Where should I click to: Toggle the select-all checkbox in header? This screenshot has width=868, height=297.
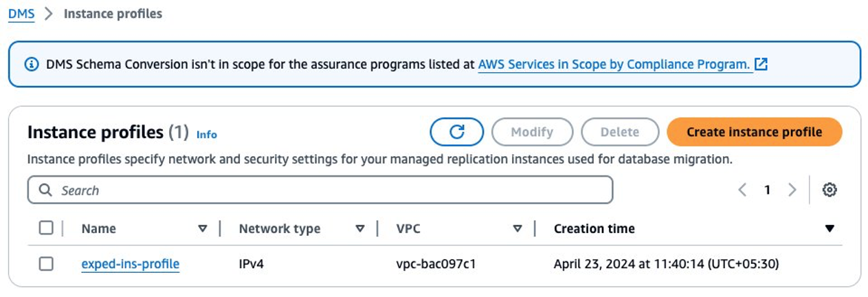click(x=46, y=228)
